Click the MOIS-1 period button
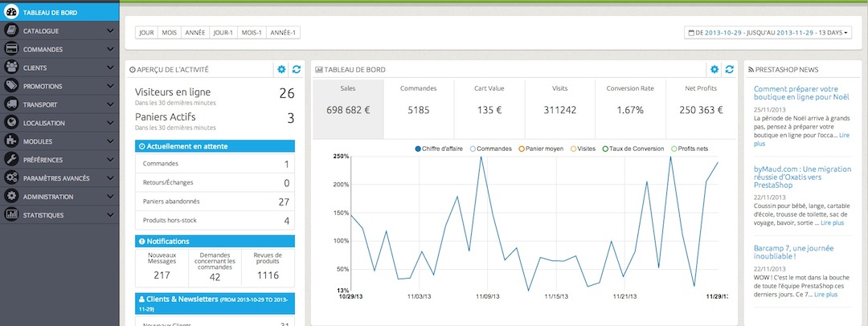Image resolution: width=868 pixels, height=326 pixels. coord(252,33)
